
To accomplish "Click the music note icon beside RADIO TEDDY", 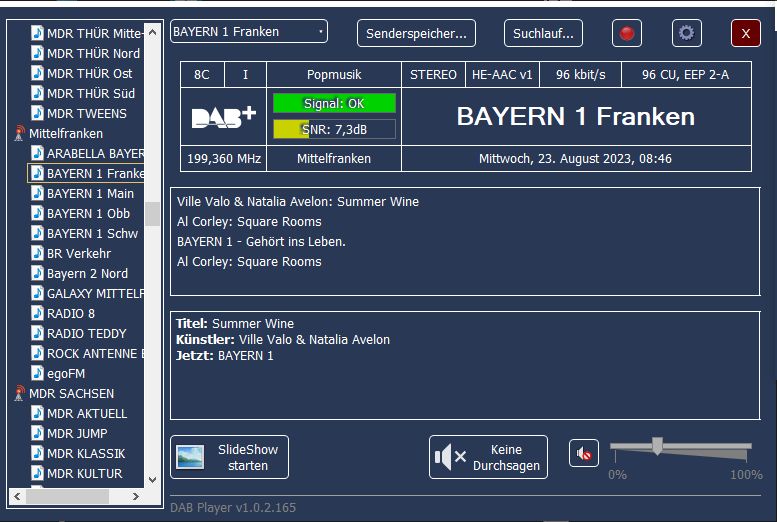I will pos(37,333).
